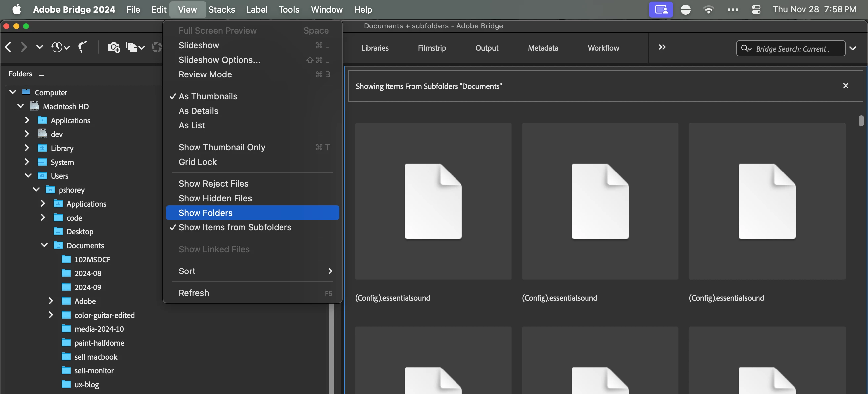Click the boomerang Return to app icon
The image size is (868, 394).
tap(82, 47)
